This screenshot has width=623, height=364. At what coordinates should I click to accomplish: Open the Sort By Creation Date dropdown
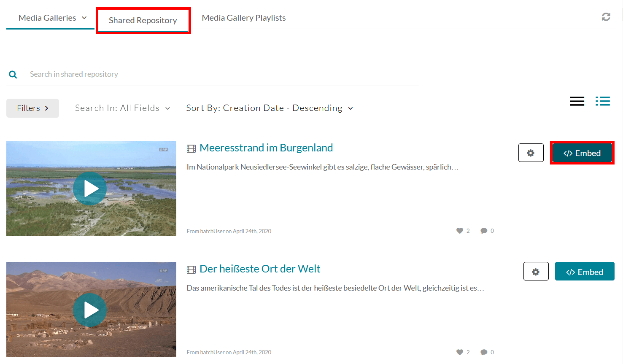click(270, 108)
